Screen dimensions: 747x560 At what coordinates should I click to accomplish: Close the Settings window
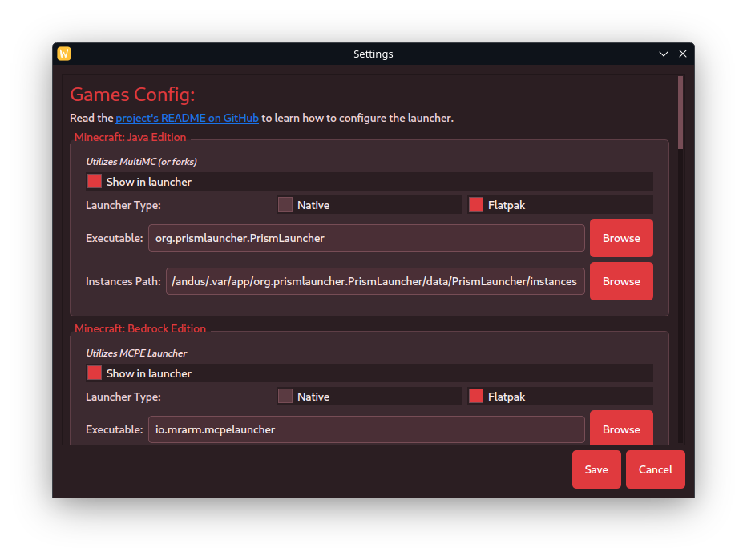point(683,54)
